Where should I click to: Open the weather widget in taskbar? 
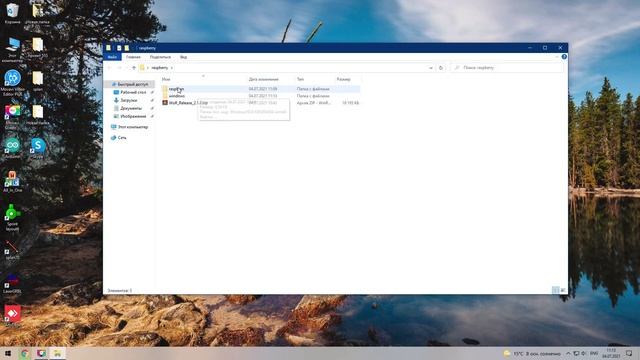tap(532, 353)
